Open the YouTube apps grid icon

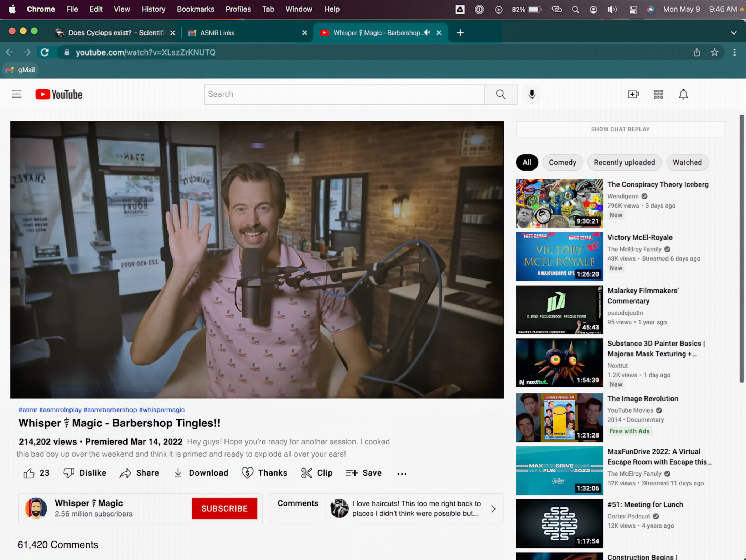pos(658,94)
